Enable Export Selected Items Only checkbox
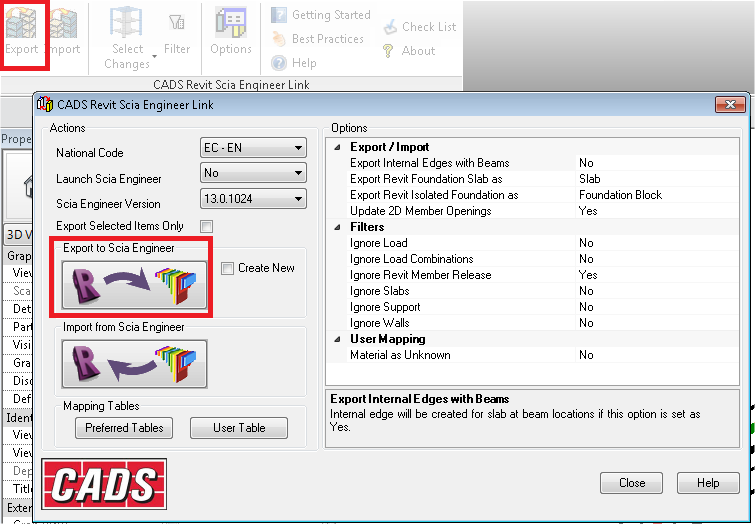 click(x=207, y=226)
